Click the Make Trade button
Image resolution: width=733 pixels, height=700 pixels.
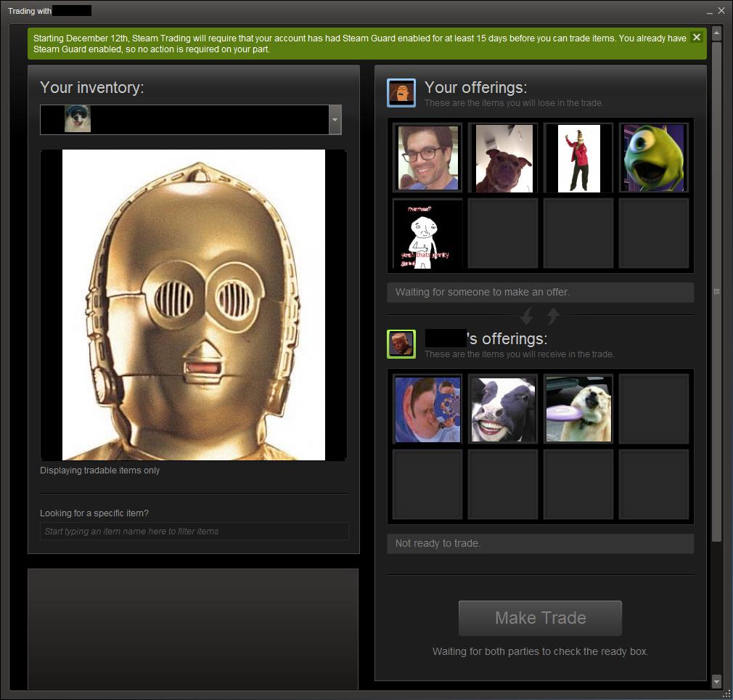[x=541, y=618]
